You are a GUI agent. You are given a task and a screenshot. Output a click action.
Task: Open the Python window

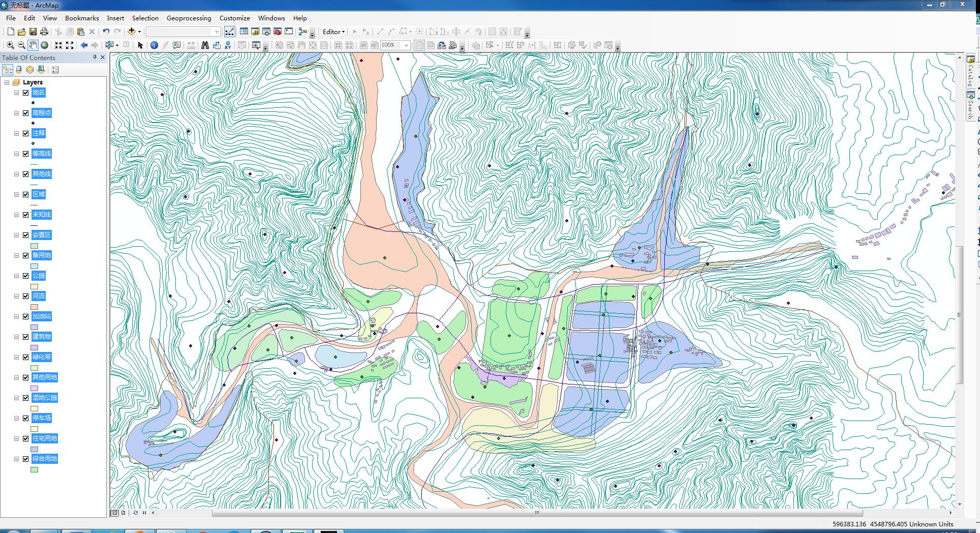[289, 32]
